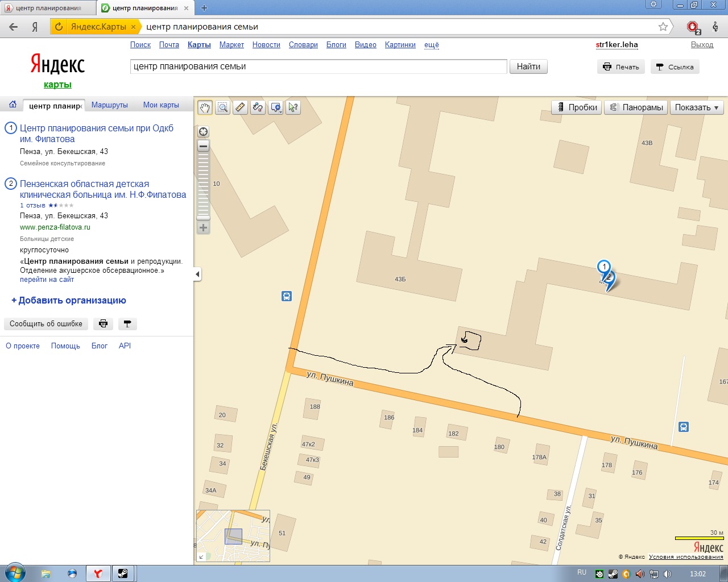The width and height of the screenshot is (728, 582).
Task: Click Выход logout link
Action: [x=702, y=45]
